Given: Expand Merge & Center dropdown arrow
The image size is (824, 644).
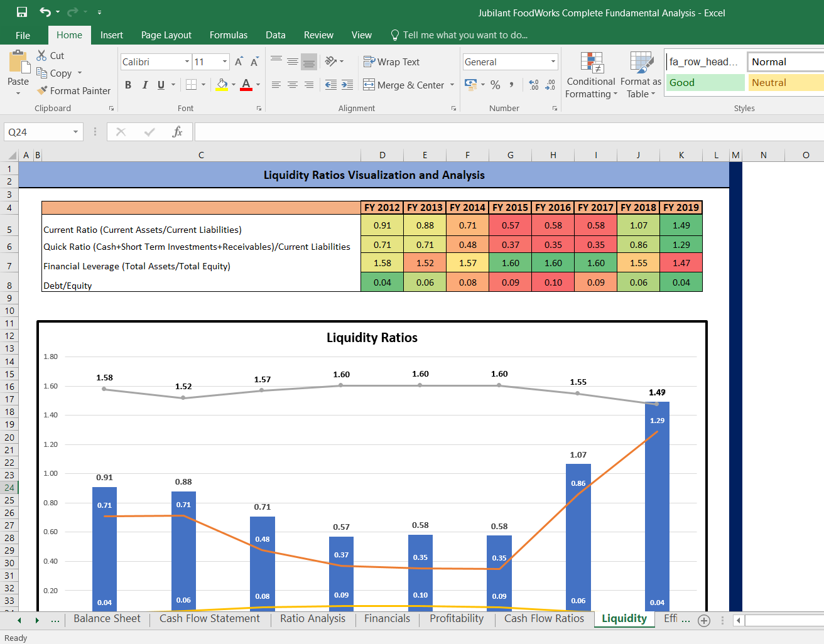Looking at the screenshot, I should (452, 85).
